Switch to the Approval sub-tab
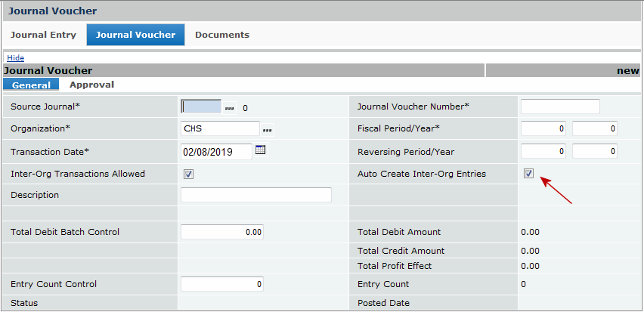 tap(91, 85)
